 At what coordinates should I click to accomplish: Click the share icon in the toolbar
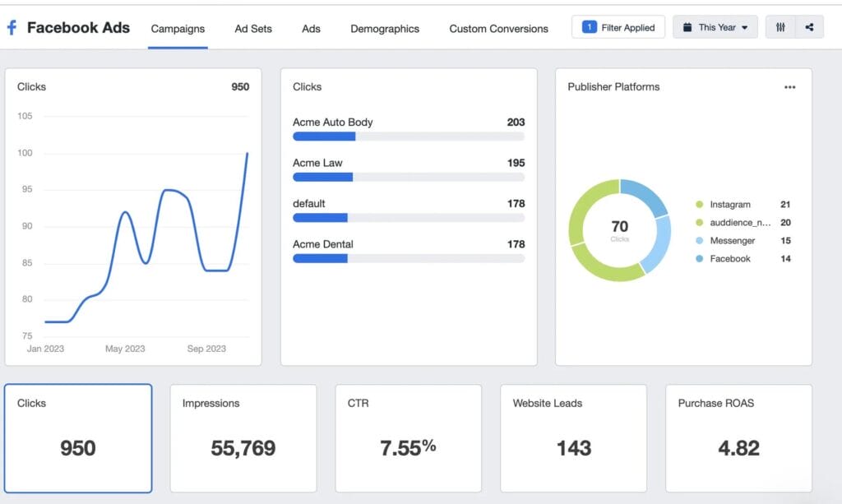point(809,27)
